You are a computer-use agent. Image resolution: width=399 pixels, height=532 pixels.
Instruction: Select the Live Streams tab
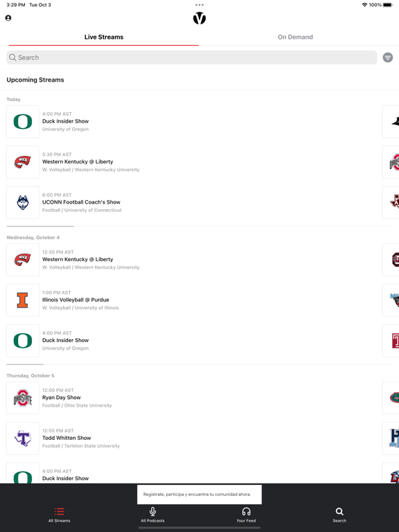[104, 37]
